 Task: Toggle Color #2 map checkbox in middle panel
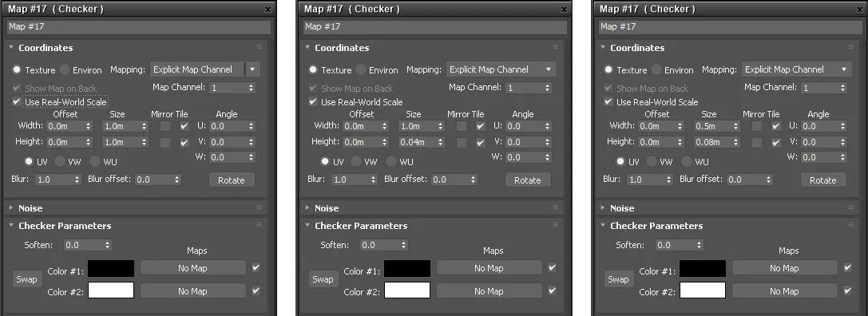552,290
